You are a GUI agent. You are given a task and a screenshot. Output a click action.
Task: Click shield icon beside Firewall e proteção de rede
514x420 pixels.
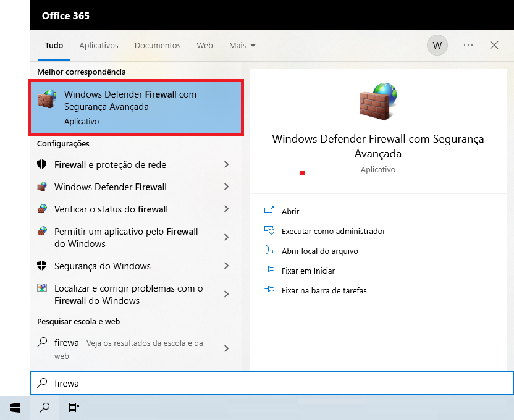(x=42, y=165)
